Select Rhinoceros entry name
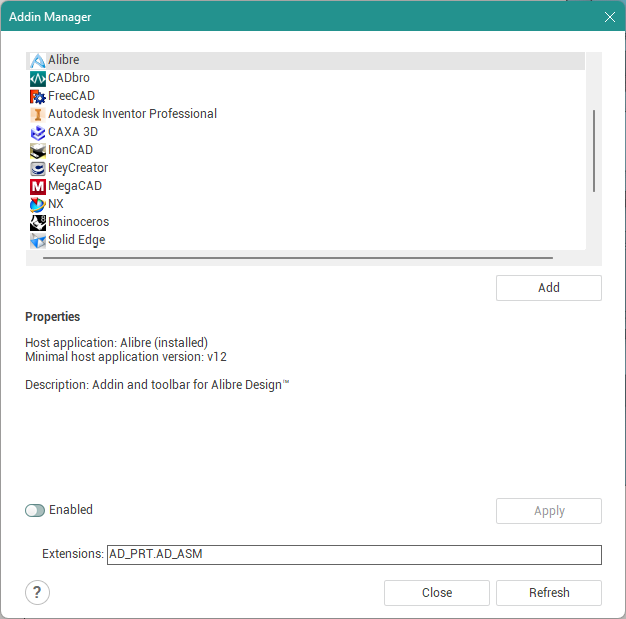 pyautogui.click(x=79, y=222)
